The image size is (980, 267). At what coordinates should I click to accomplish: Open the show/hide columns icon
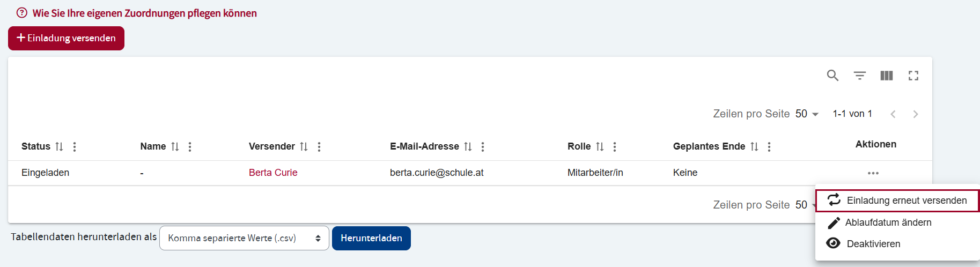click(887, 76)
